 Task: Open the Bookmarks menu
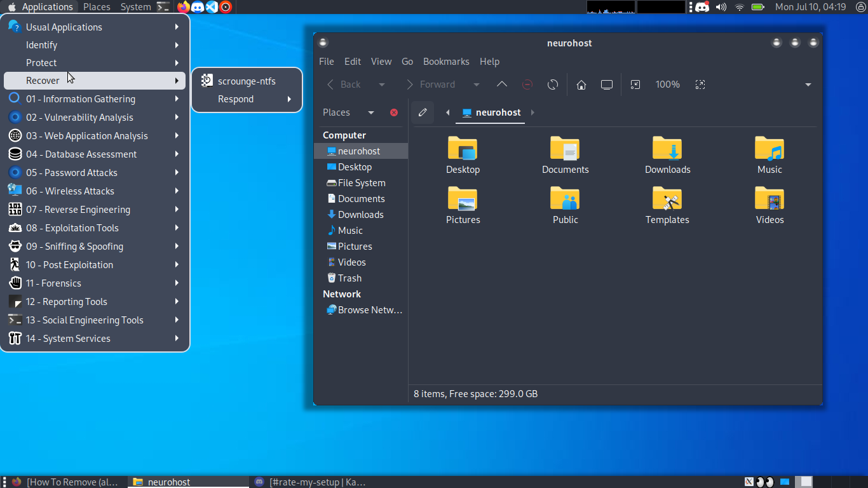coord(446,62)
